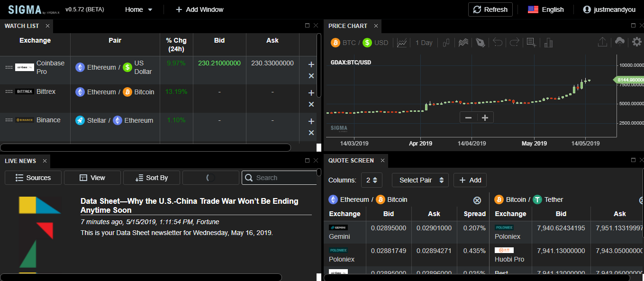644x281 pixels.
Task: Sort quote table by Spread column
Action: [474, 214]
